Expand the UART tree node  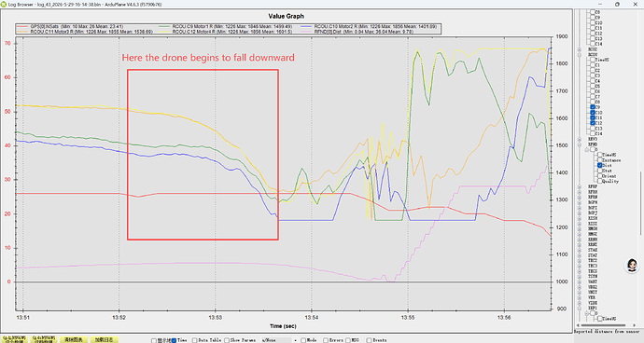coord(580,281)
